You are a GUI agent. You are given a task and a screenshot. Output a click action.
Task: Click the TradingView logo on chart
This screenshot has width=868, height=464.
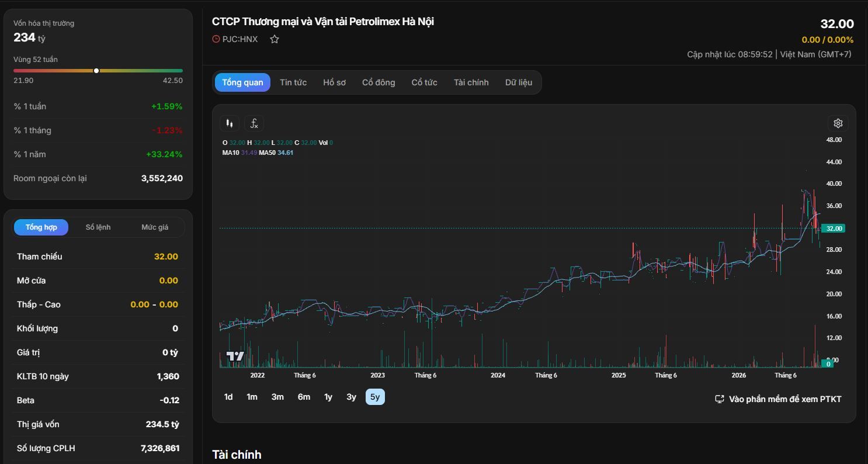tap(235, 356)
